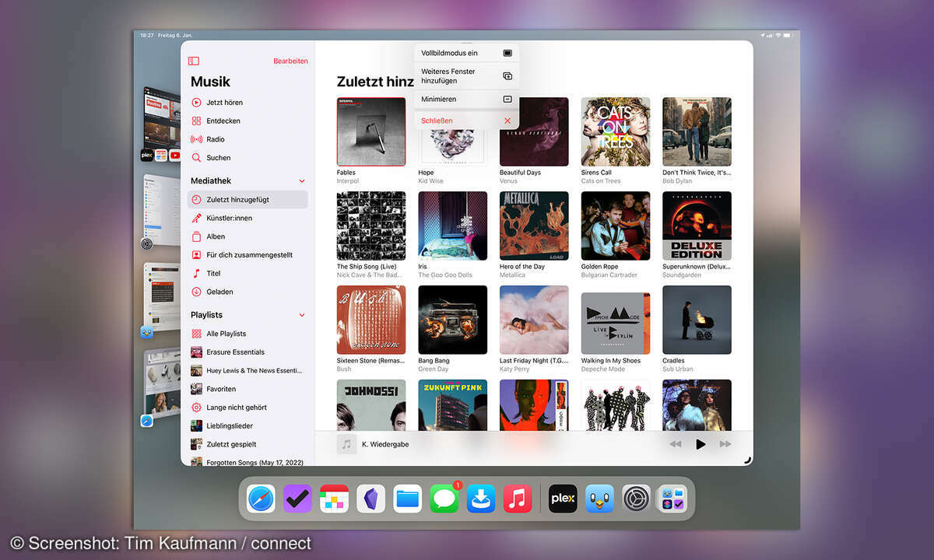Screen dimensions: 934x560
Task: Tap Bearbeiten in the sidebar
Action: [x=290, y=61]
